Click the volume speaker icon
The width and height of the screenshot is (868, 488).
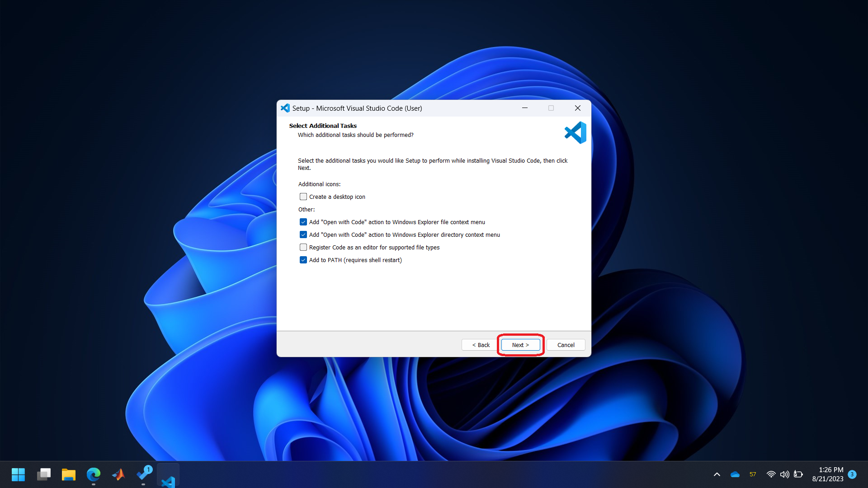(784, 474)
